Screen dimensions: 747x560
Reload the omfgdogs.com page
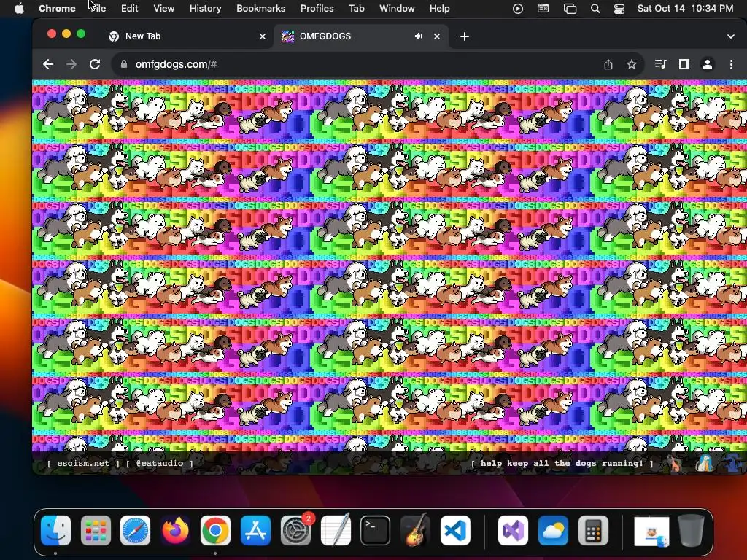[95, 64]
